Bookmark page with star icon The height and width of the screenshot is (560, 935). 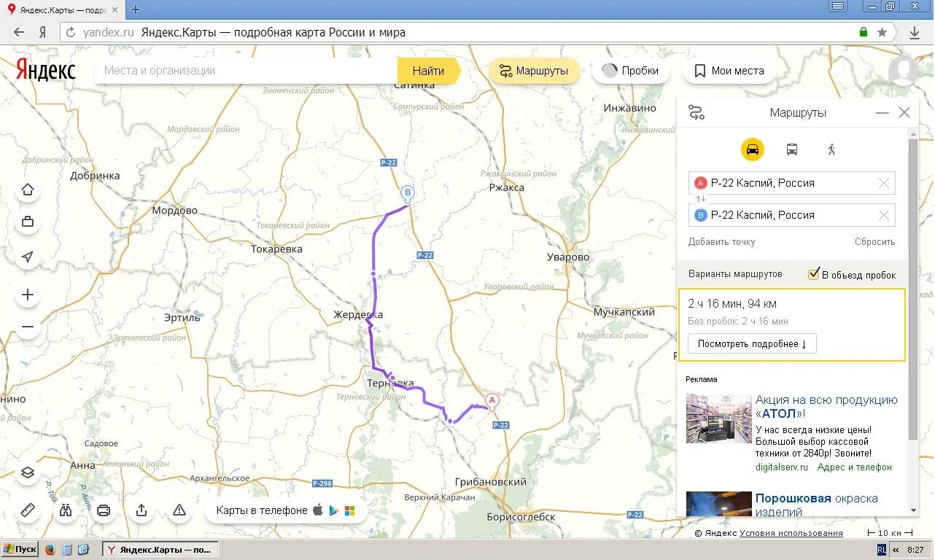coord(882,32)
